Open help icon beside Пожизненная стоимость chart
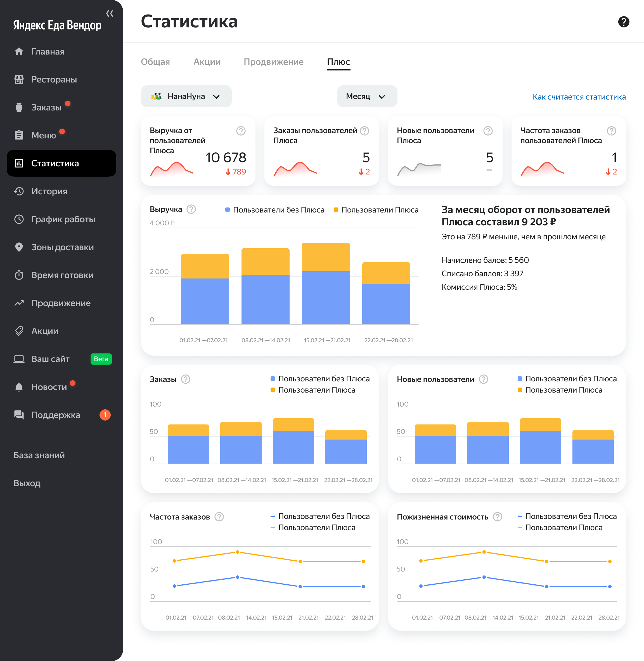The height and width of the screenshot is (661, 644). pos(497,517)
